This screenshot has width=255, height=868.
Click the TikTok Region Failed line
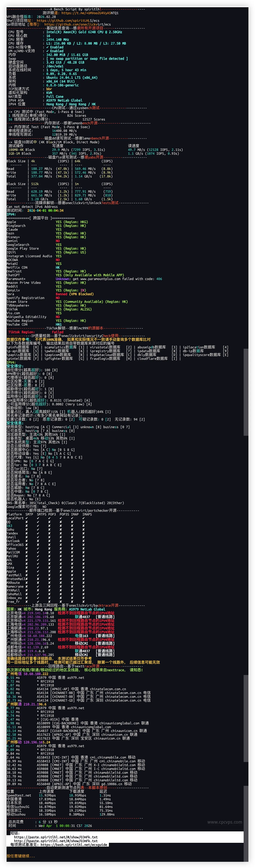36,332
